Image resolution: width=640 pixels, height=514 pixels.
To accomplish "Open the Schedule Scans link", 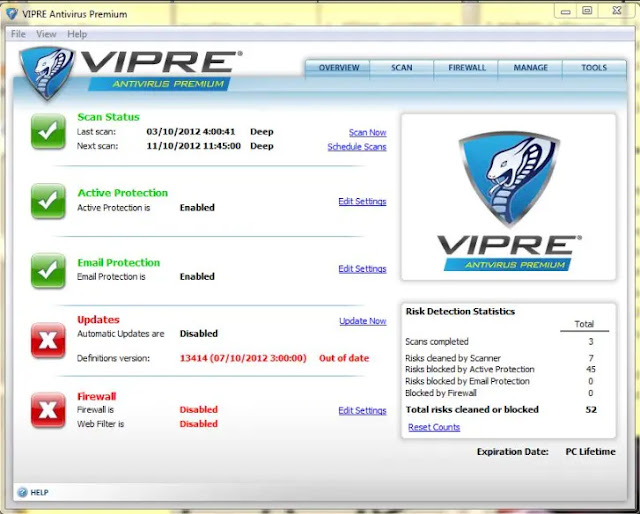I will (357, 147).
